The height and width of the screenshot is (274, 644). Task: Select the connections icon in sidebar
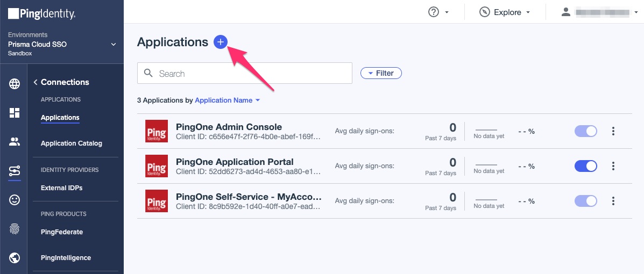[15, 171]
